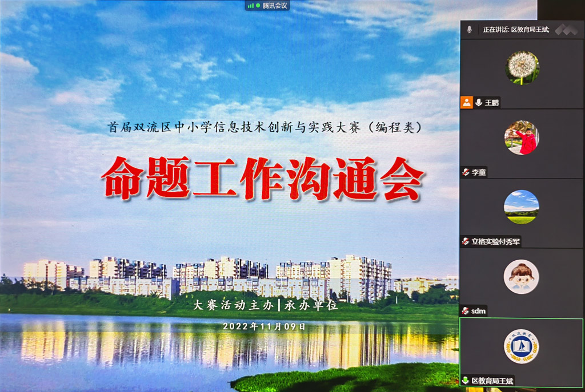Click the green status dot beside 腾讯会议 text

point(258,6)
